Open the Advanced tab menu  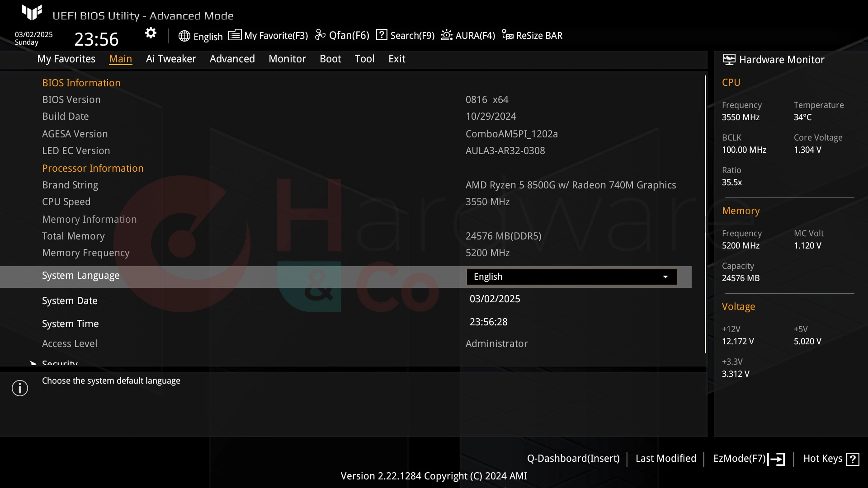tap(232, 58)
